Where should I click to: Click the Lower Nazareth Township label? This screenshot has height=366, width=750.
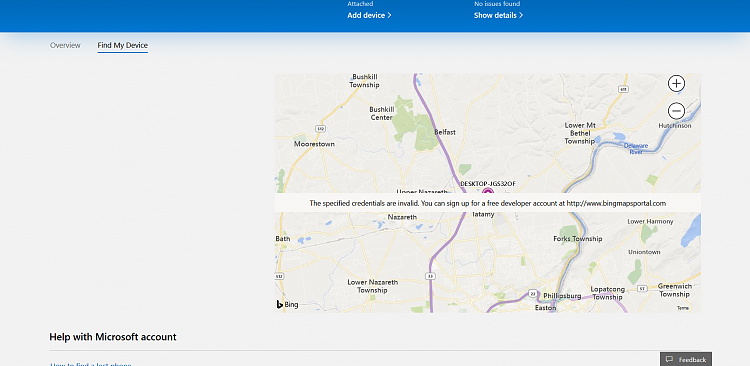click(x=373, y=286)
